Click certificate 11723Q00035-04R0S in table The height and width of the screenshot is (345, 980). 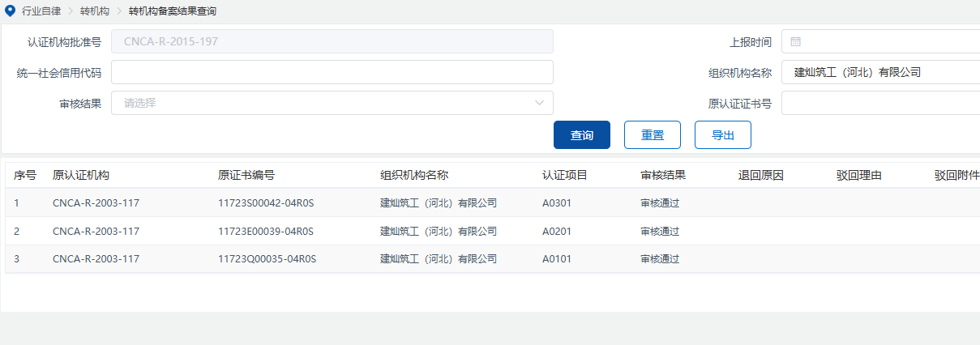point(267,259)
